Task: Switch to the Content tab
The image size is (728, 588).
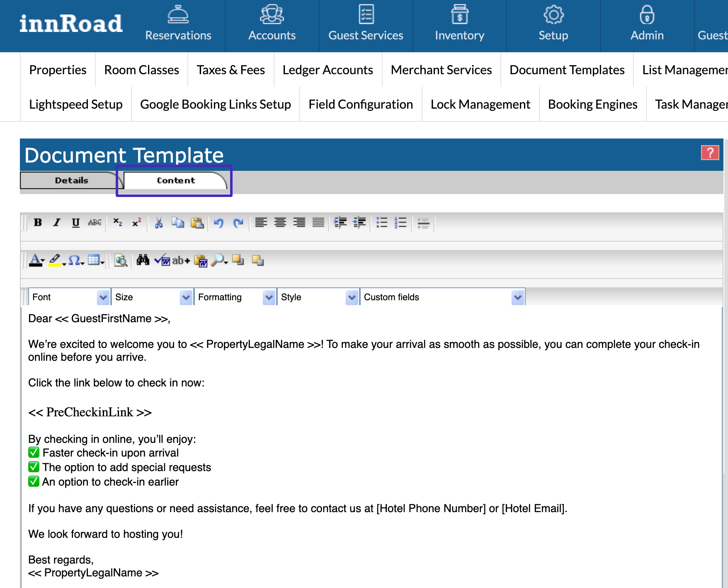Action: 176,180
